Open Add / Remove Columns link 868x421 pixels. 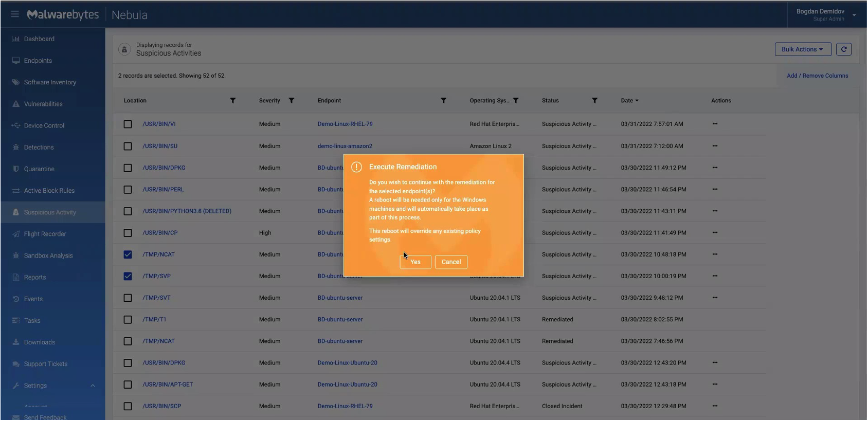[817, 76]
